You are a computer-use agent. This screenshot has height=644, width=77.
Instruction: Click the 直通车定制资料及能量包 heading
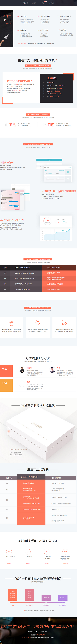(38, 406)
